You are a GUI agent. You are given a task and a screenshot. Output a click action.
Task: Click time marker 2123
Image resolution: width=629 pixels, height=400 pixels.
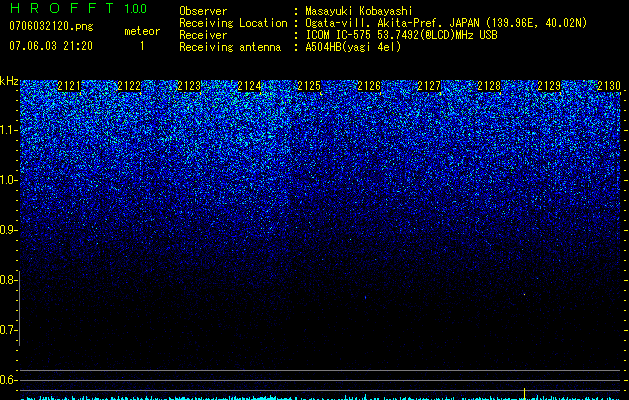(189, 86)
